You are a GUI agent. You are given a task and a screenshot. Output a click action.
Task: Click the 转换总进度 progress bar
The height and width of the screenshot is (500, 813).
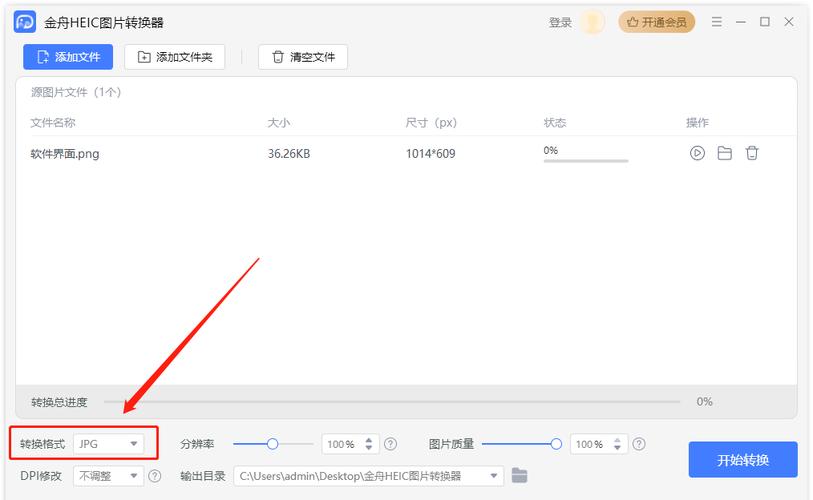coord(392,401)
